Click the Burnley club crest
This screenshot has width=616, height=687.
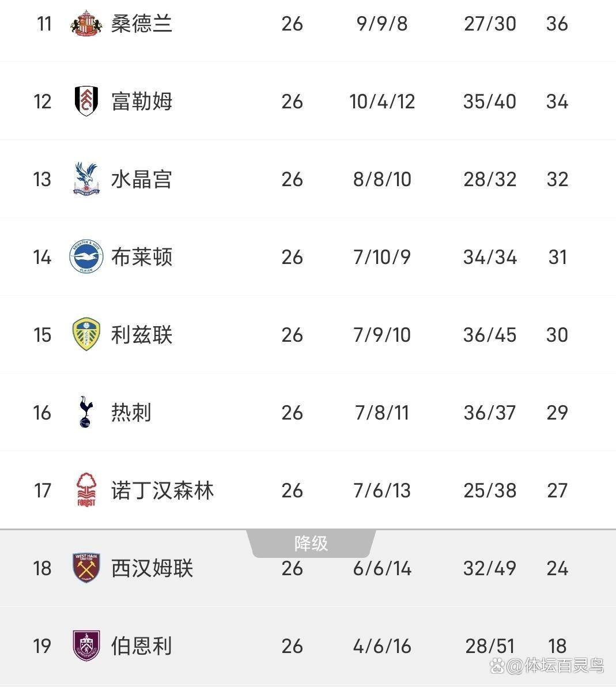pos(86,646)
